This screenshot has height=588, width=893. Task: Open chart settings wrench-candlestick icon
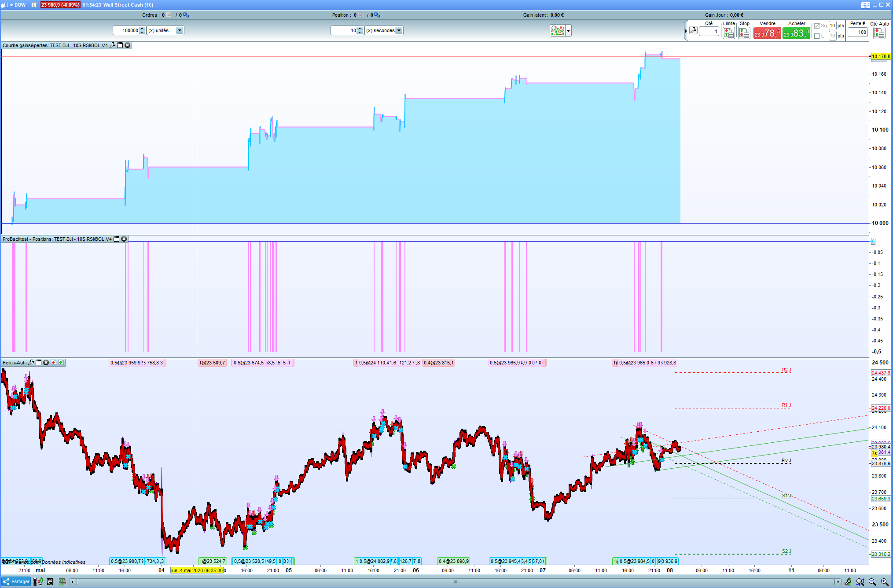848,582
